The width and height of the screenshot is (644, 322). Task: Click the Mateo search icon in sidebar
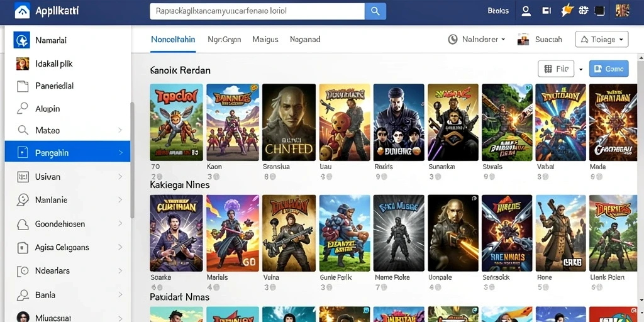coord(23,130)
